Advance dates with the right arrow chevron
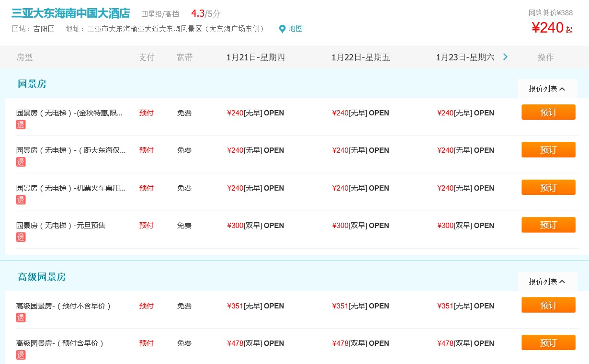Viewport: 589px width, 364px height. pos(505,57)
